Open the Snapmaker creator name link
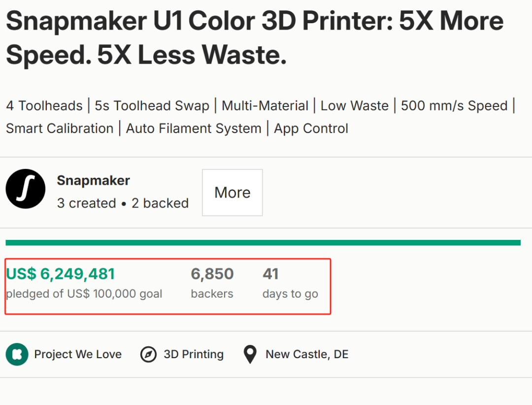The image size is (532, 405). (93, 180)
